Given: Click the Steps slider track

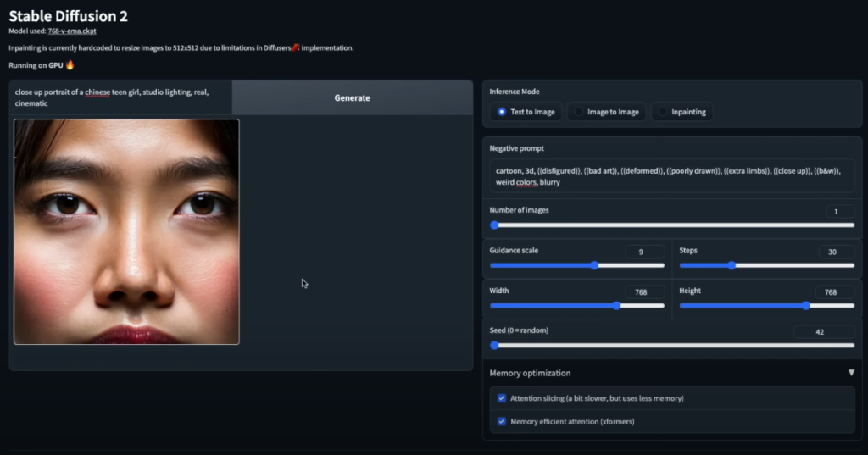Looking at the screenshot, I should pos(766,265).
